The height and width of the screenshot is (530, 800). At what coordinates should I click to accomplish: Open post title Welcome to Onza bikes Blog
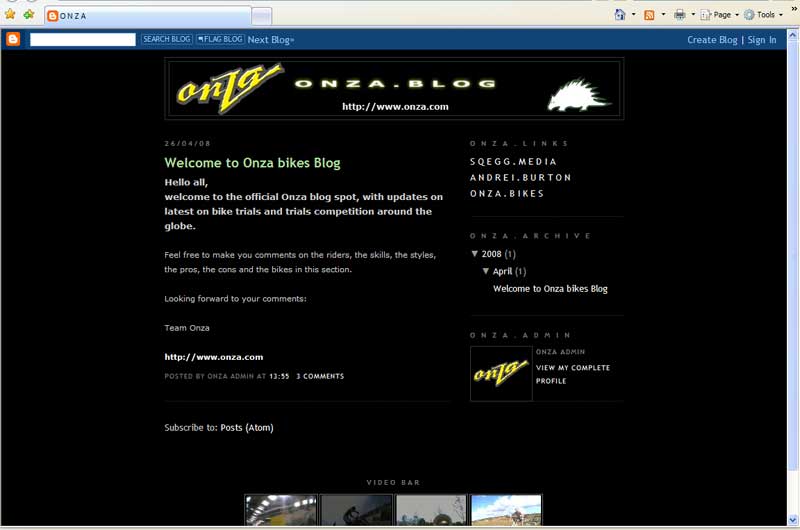click(252, 163)
